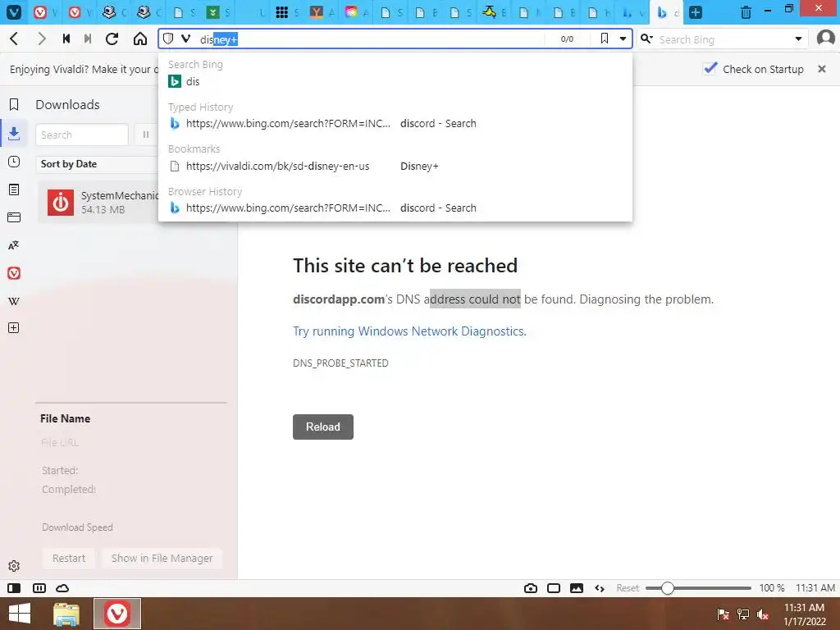Switch to the black grid icon tab

coord(287,11)
